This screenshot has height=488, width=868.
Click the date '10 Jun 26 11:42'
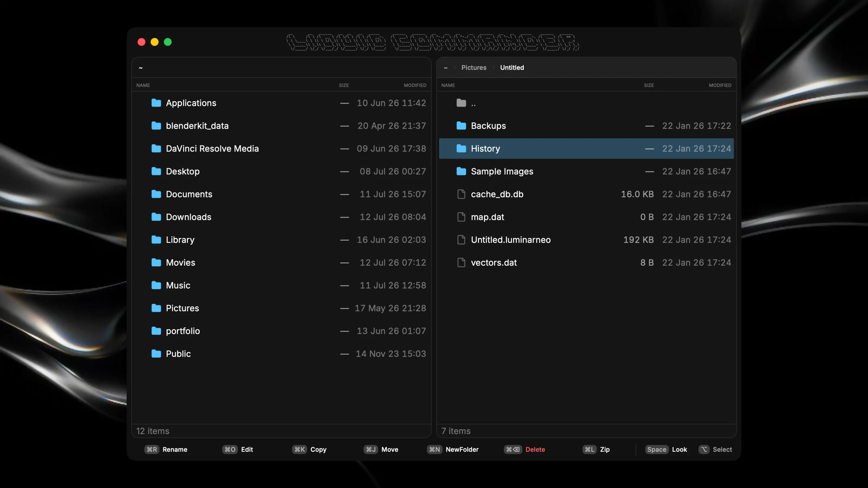click(x=391, y=103)
